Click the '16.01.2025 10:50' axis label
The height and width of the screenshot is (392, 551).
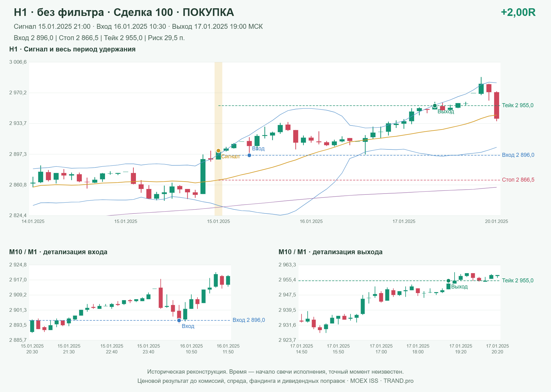pos(191,349)
